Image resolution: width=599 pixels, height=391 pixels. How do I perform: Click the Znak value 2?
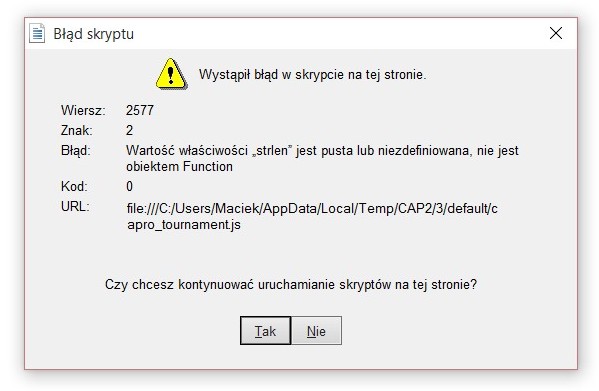130,131
